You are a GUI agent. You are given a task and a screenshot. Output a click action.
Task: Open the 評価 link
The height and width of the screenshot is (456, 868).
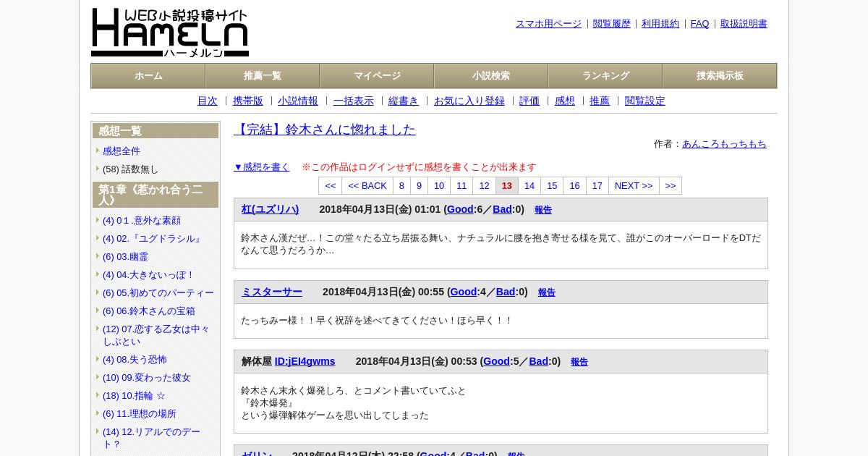tap(529, 101)
